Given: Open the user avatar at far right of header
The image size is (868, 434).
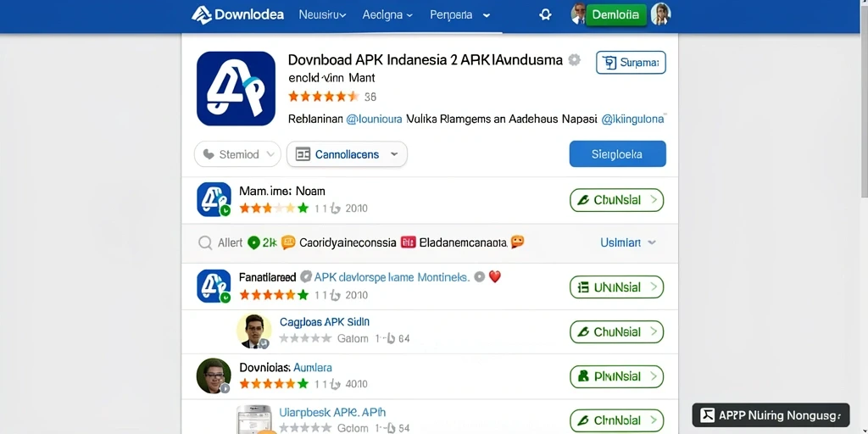Looking at the screenshot, I should [x=660, y=14].
